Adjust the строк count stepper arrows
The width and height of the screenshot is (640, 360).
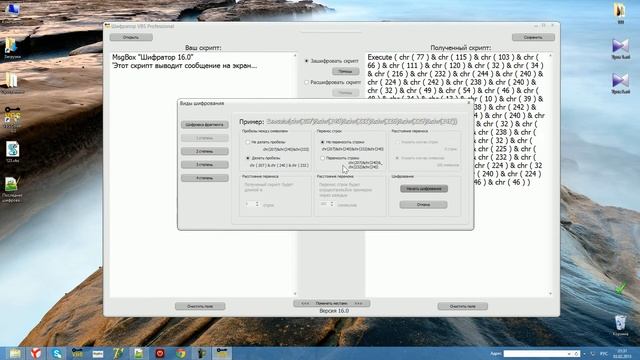click(257, 204)
